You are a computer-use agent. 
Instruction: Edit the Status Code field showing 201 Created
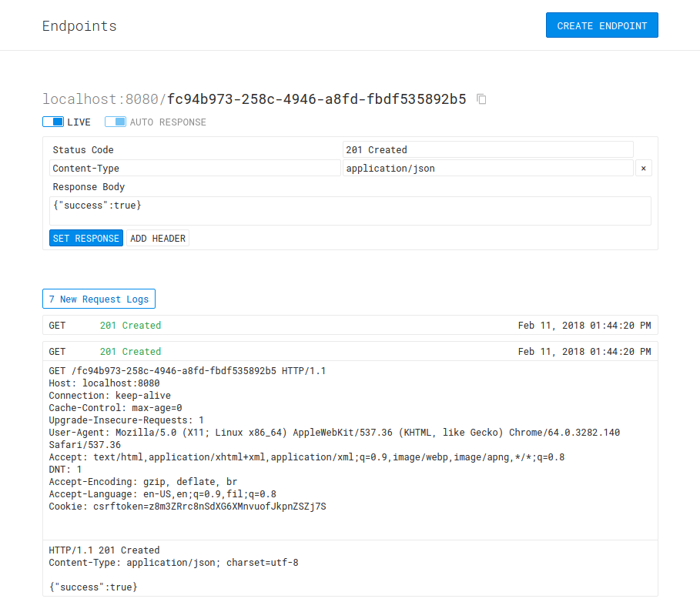(x=488, y=149)
